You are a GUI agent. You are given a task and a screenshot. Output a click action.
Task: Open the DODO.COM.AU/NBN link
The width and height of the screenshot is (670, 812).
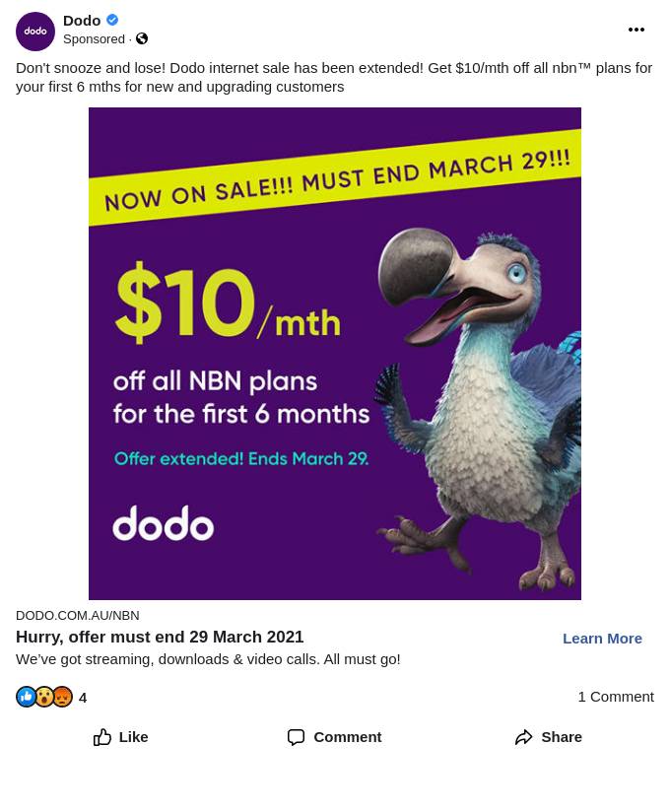[77, 615]
